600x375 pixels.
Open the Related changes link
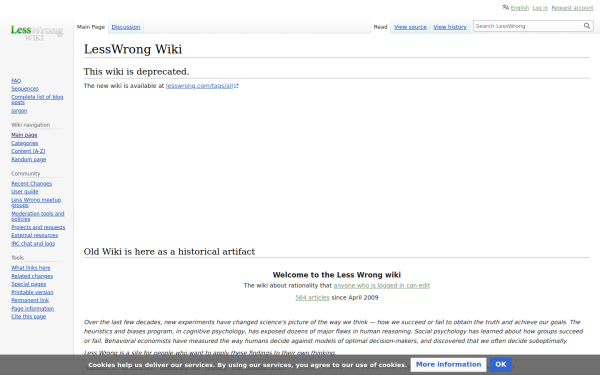pos(32,276)
